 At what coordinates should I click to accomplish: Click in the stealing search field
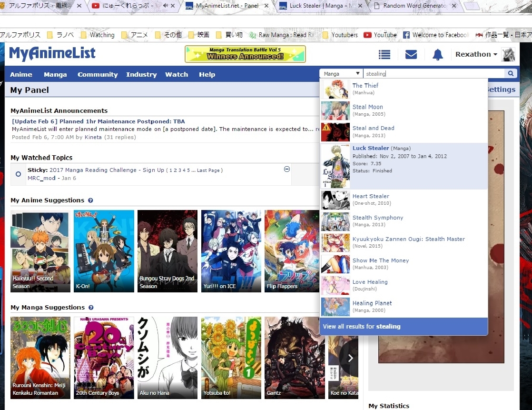[x=433, y=74]
